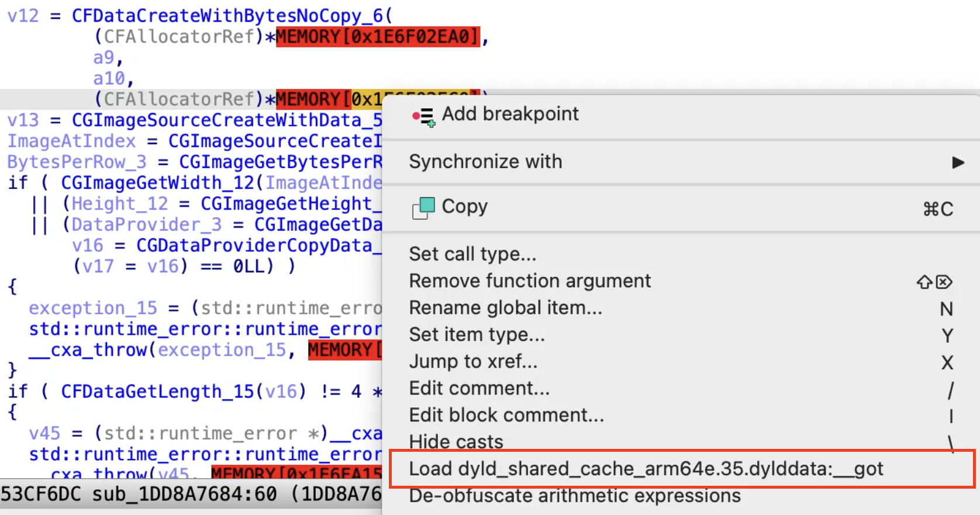Screen dimensions: 980x515
Task: Run De-obfuscate arithmetic expressions
Action: [x=574, y=496]
